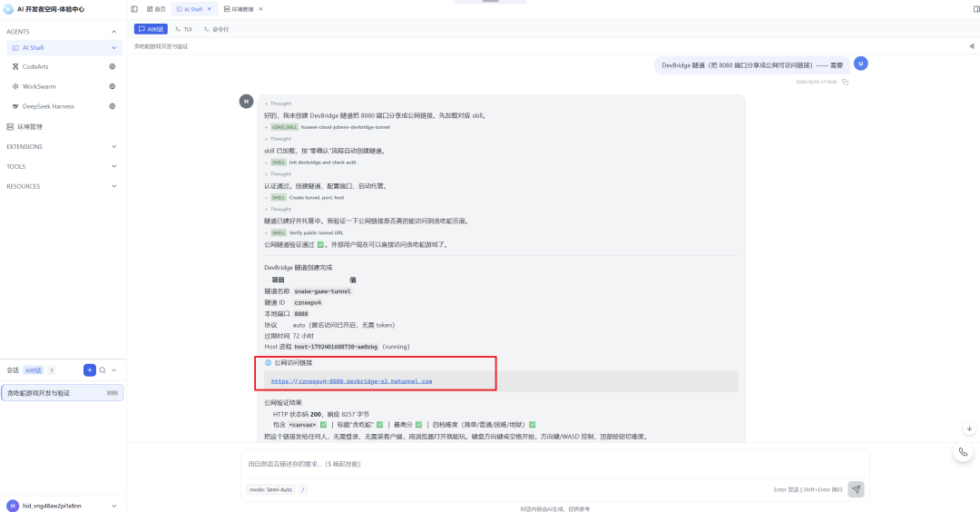Expand the LOAD_SKILL huawei-cloud-jobenv-devbridge-tunnel step
Screen dimensions: 980x512
(x=328, y=127)
